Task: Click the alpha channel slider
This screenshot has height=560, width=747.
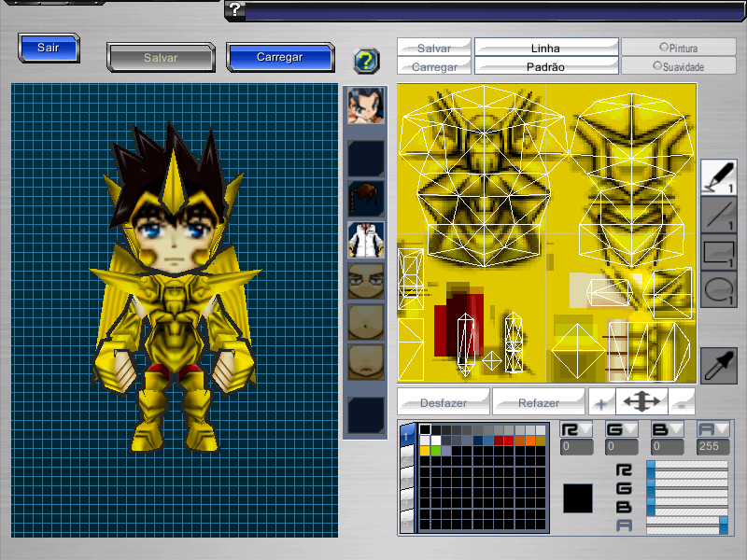Action: (687, 524)
